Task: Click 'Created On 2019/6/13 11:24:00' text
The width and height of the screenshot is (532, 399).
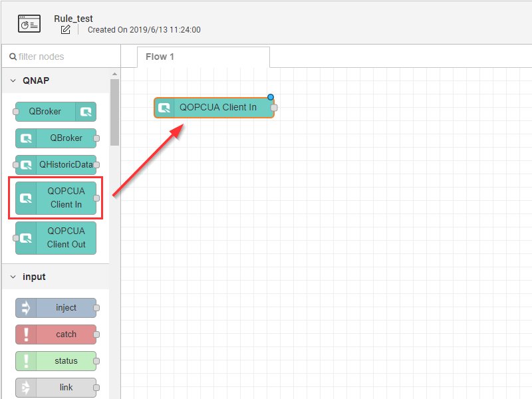Action: tap(144, 30)
